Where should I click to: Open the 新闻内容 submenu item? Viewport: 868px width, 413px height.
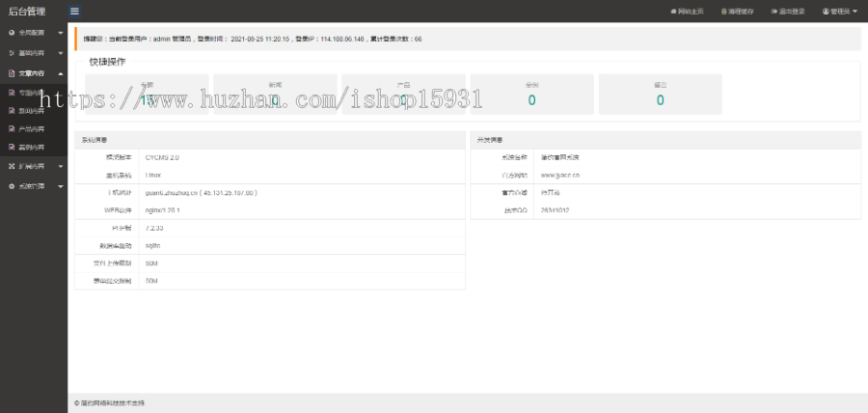(34, 111)
